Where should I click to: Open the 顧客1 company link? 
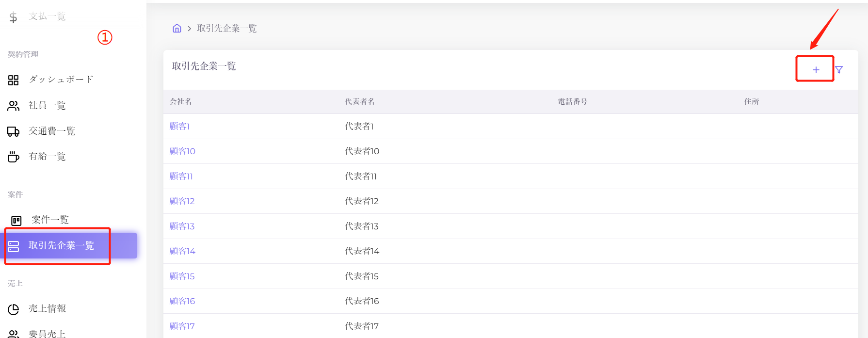coord(179,127)
